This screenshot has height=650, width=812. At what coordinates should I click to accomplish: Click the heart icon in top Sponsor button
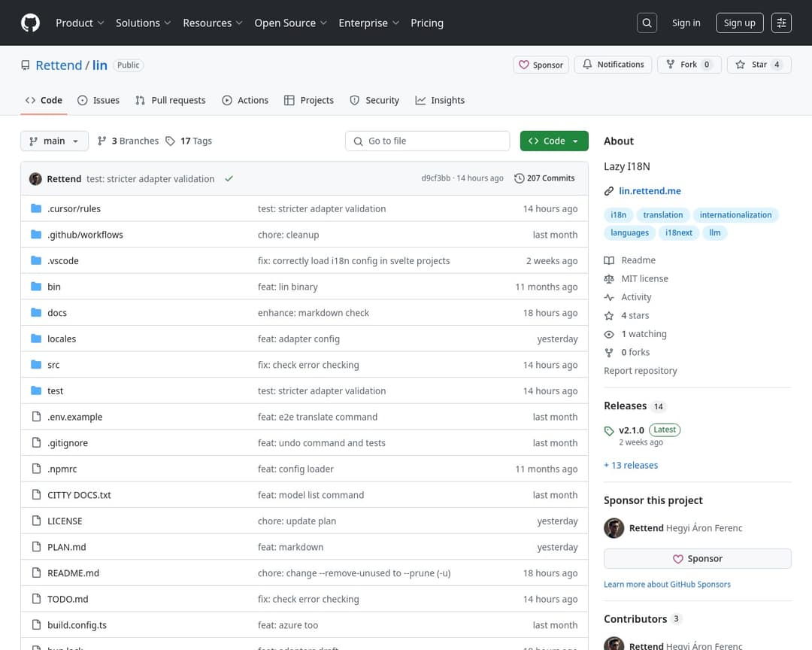[524, 65]
